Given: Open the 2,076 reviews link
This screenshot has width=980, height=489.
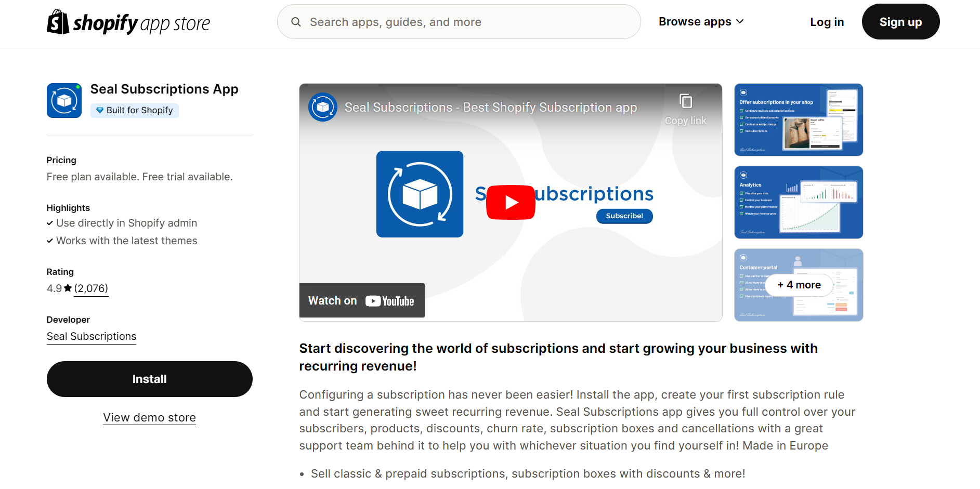Looking at the screenshot, I should click(91, 288).
